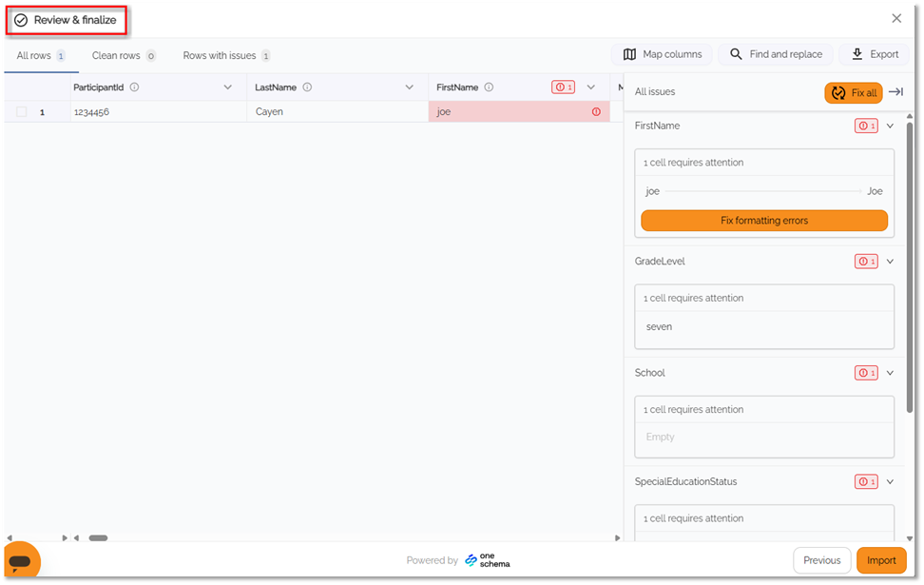The image size is (924, 585).
Task: Open the Rows with issues tab
Action: click(220, 54)
